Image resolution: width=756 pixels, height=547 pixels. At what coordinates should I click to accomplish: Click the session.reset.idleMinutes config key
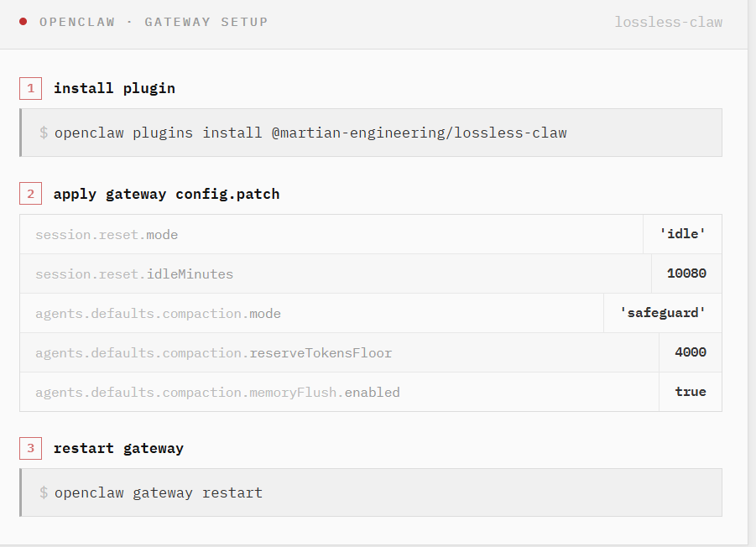[134, 273]
